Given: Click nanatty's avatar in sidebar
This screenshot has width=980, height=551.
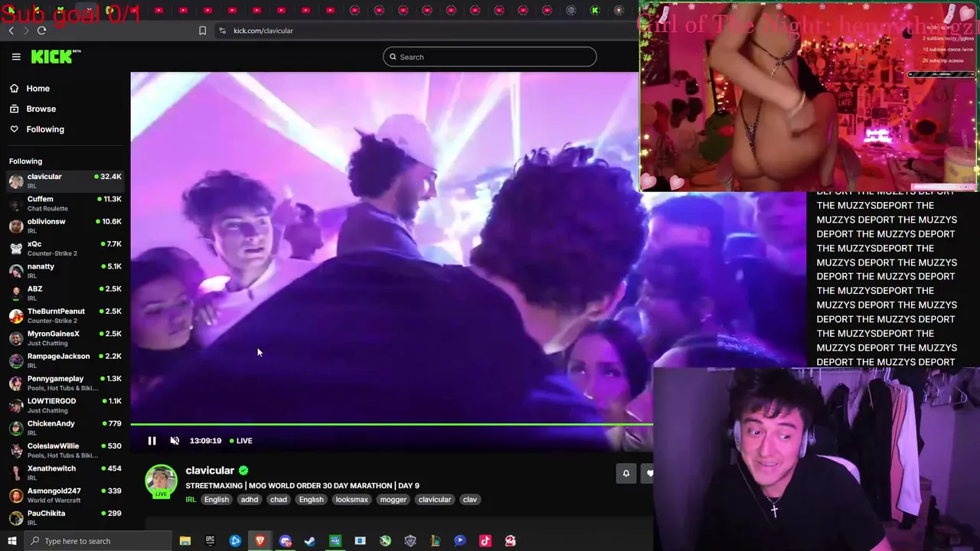Looking at the screenshot, I should pos(16,271).
